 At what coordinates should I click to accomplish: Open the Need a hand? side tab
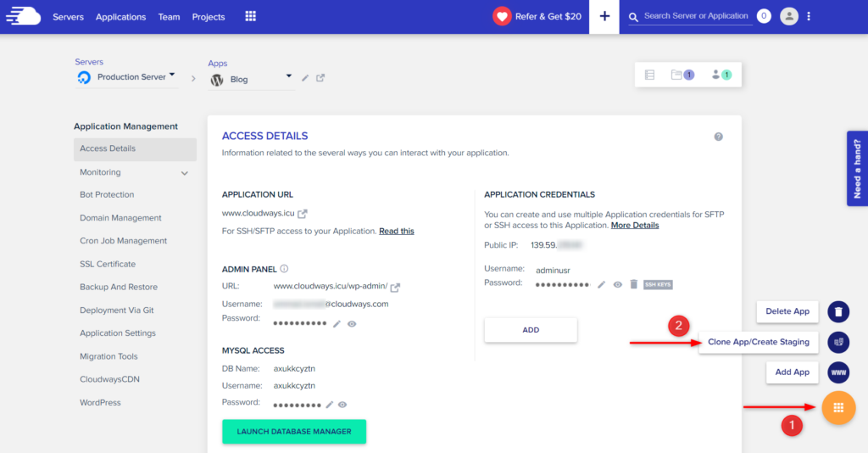(x=857, y=168)
